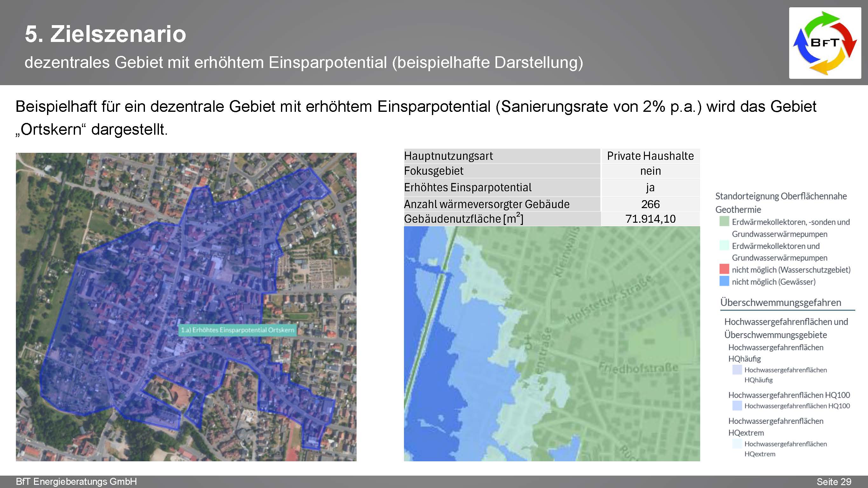Screen dimensions: 868x488
Task: Click the 'Erhöhtes Einsparpotential Ortskern' map label
Action: coord(237,330)
